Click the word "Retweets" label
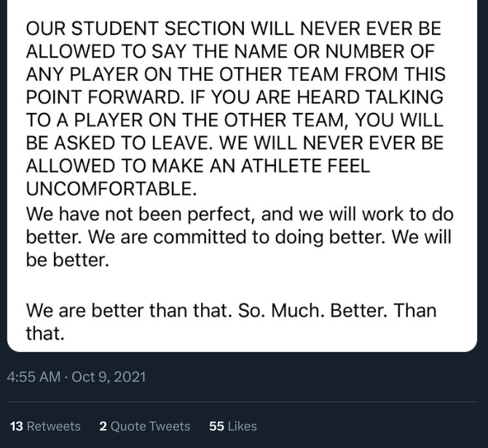 pos(54,426)
